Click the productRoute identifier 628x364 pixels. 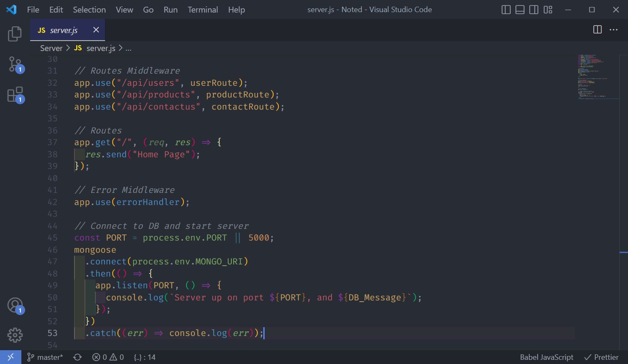pyautogui.click(x=237, y=95)
